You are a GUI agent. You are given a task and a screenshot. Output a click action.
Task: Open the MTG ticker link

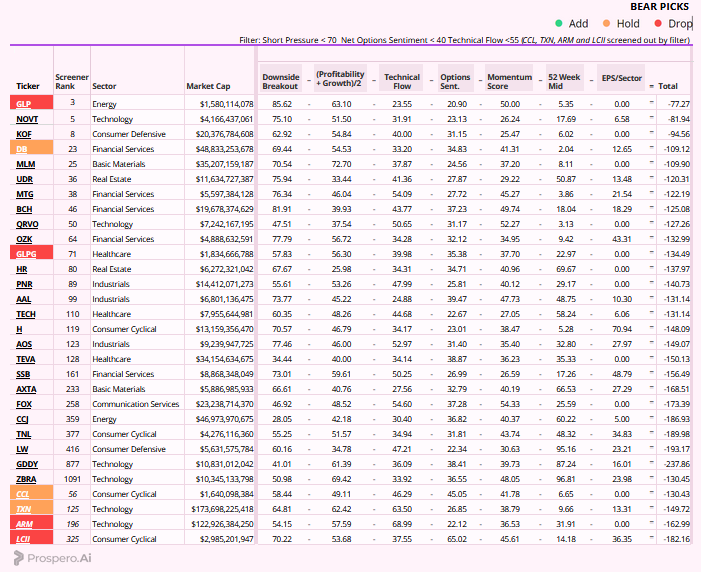point(25,194)
